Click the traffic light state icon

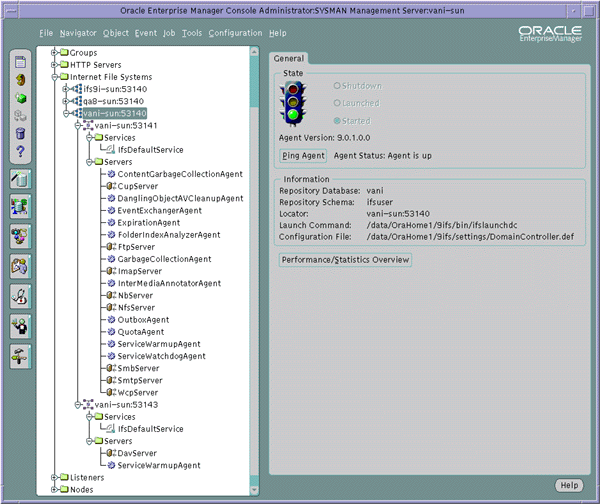[293, 103]
